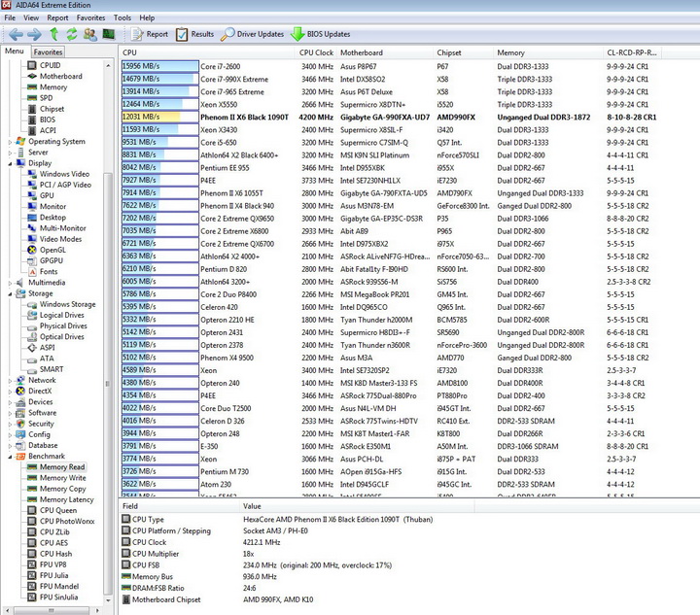The height and width of the screenshot is (615, 700).
Task: Click the Security shield icon
Action: coord(20,424)
